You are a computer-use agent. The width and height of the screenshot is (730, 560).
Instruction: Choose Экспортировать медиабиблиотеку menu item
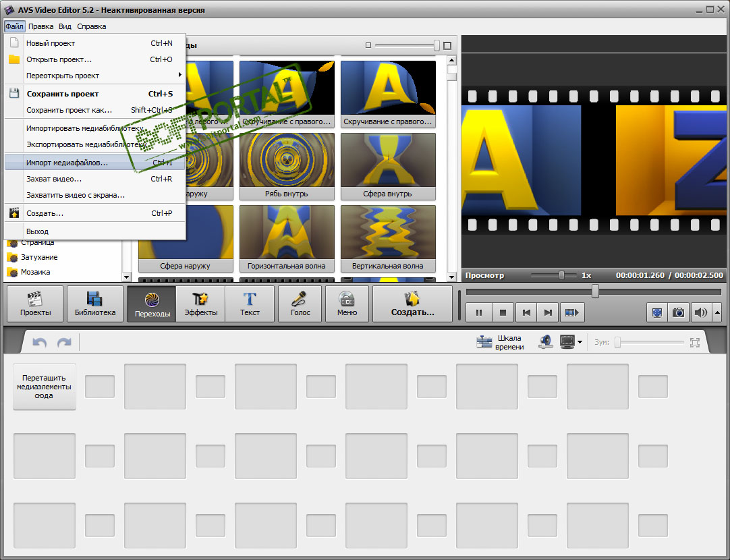click(95, 144)
